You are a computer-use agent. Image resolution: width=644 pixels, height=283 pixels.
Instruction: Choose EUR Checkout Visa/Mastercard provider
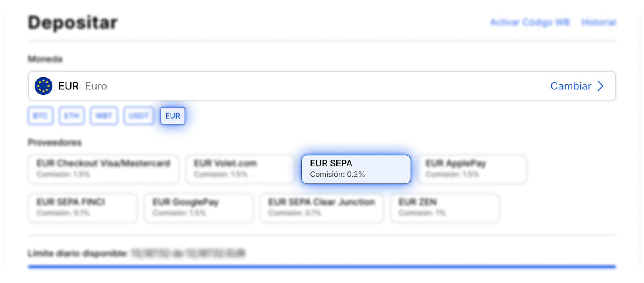pyautogui.click(x=103, y=169)
